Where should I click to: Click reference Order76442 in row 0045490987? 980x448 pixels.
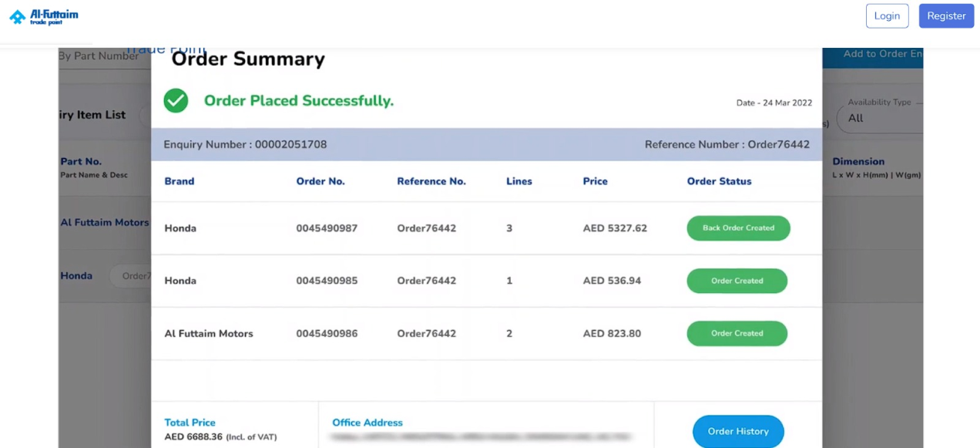pos(427,228)
